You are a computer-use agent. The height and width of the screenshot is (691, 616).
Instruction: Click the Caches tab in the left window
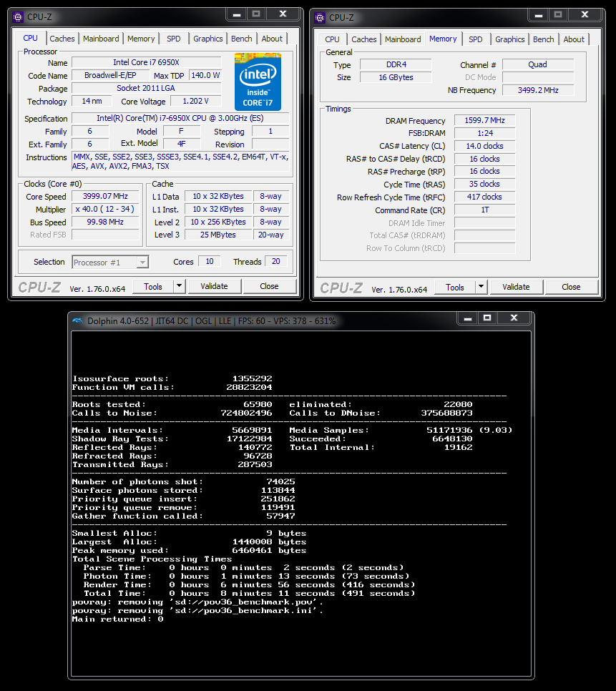[62, 39]
